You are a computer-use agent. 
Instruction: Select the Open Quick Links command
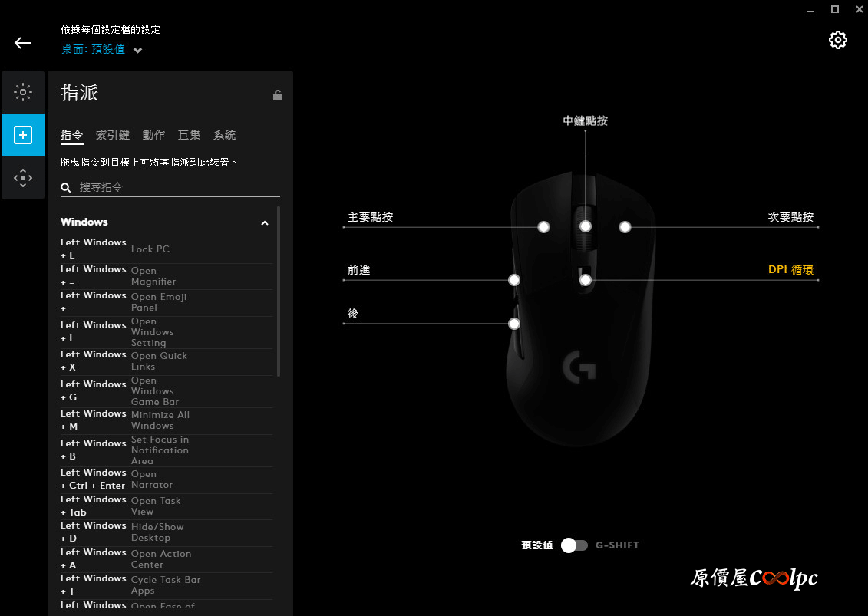(167, 361)
